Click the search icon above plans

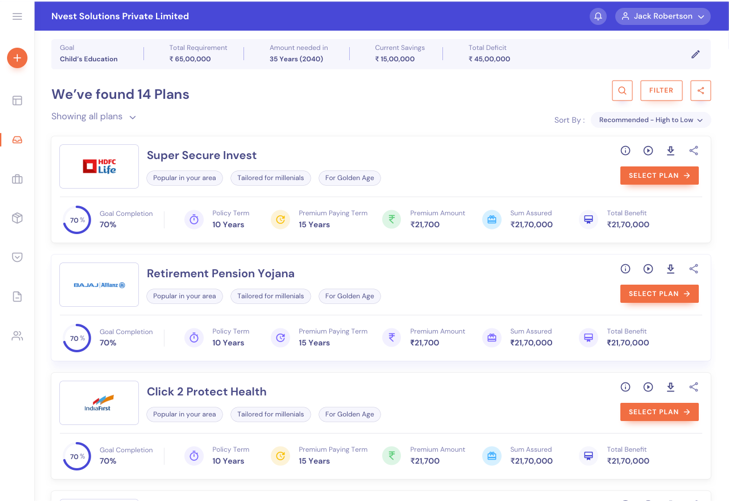[622, 91]
